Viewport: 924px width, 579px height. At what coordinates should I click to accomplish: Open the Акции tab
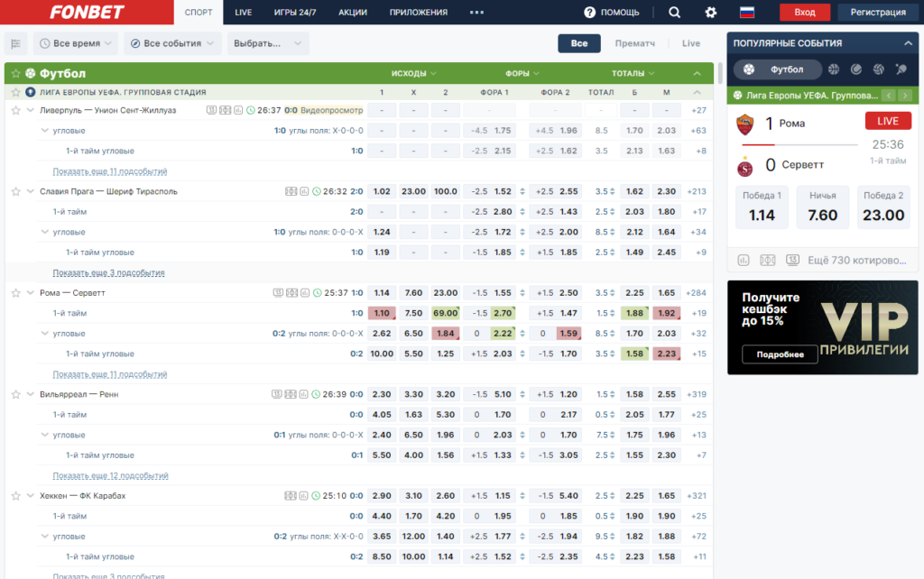pyautogui.click(x=353, y=13)
